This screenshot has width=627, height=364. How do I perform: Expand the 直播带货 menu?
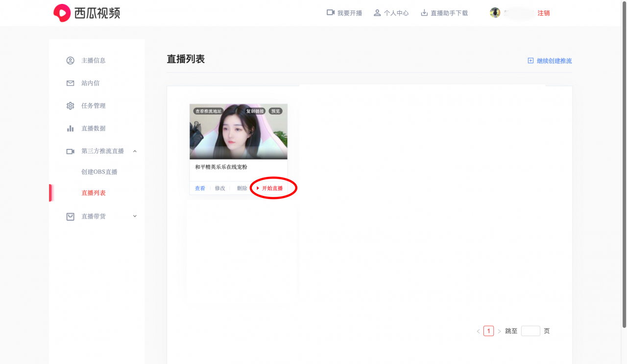[x=135, y=216]
